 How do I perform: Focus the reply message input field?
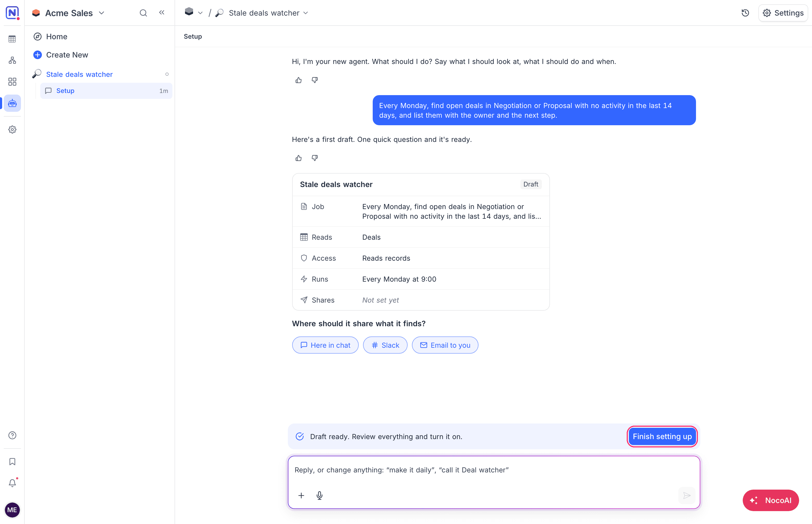click(x=494, y=470)
